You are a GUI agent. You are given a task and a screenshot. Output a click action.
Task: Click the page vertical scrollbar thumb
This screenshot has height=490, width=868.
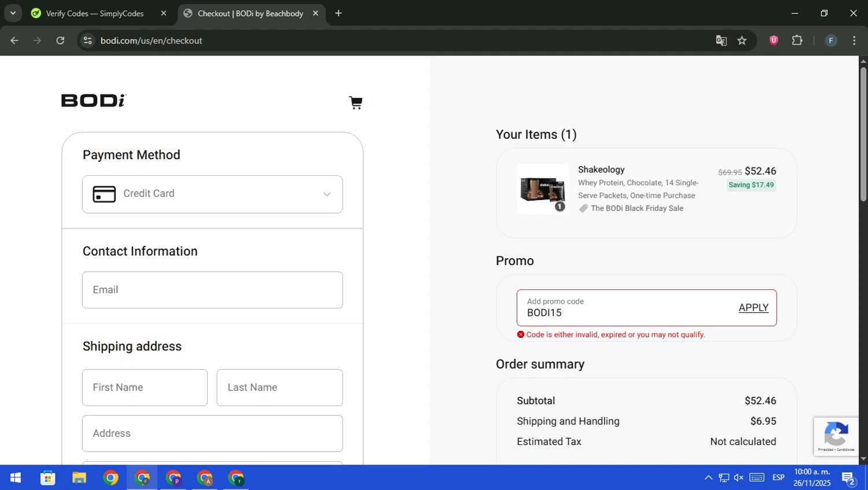(x=863, y=134)
